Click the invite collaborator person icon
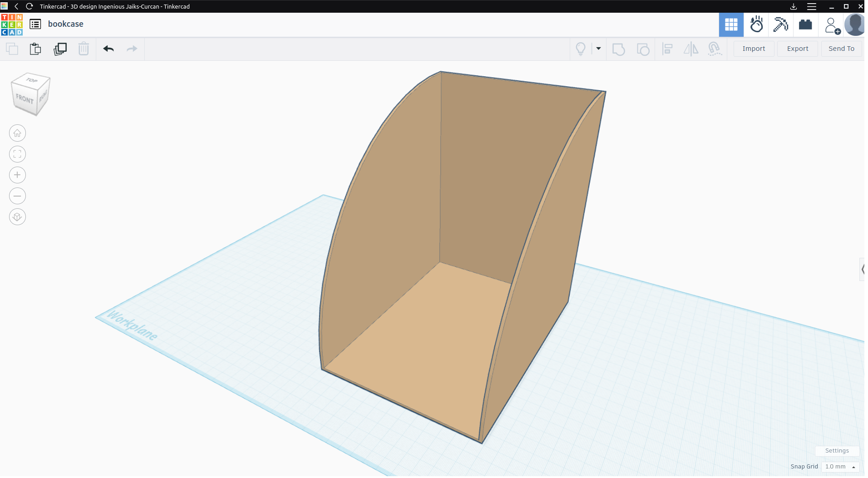868x478 pixels. [x=832, y=25]
